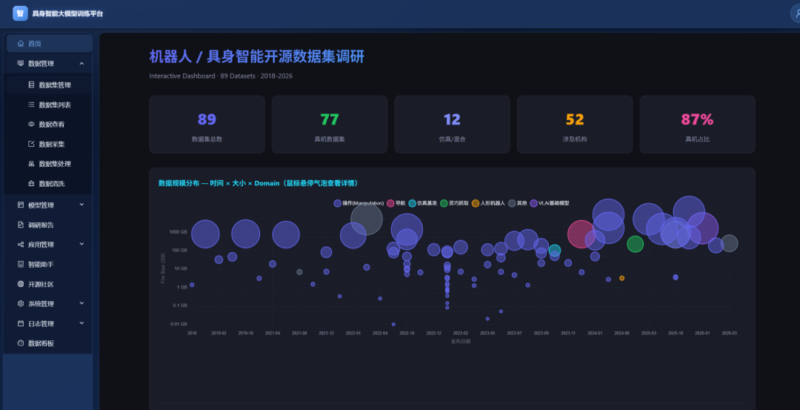Click the 2026-03 x-axis label
800x410 pixels.
click(x=729, y=333)
